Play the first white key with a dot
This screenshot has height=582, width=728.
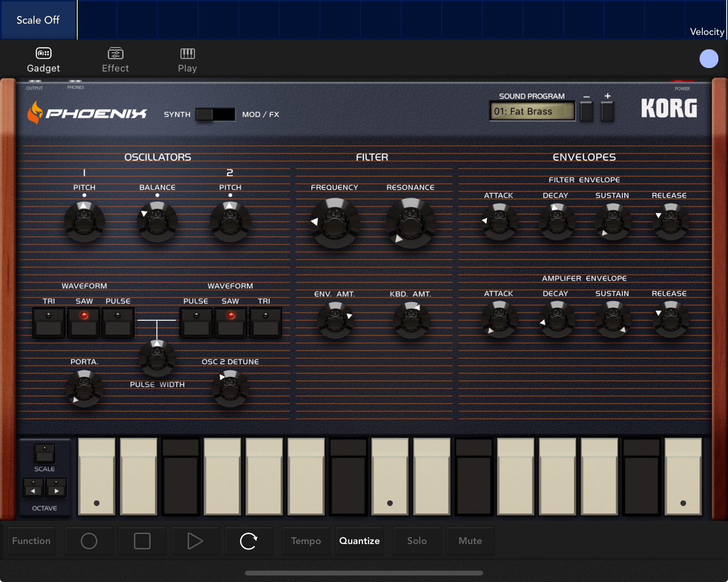tap(96, 477)
